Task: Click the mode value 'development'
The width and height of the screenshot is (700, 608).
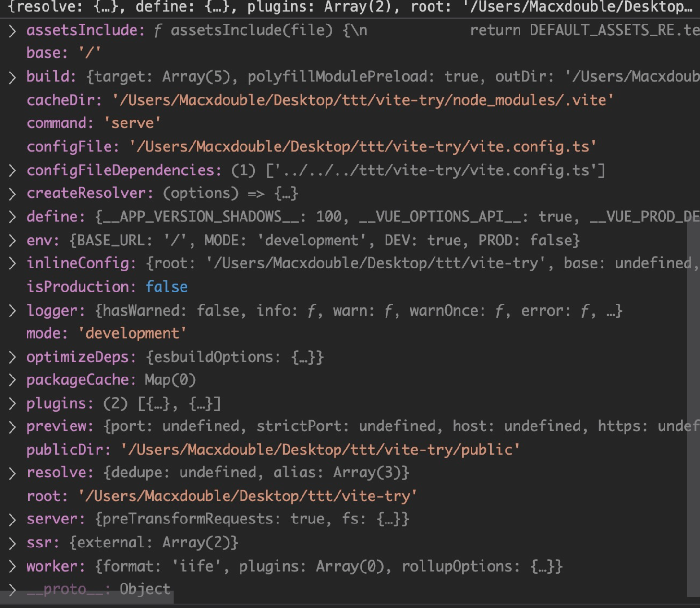Action: [x=132, y=333]
